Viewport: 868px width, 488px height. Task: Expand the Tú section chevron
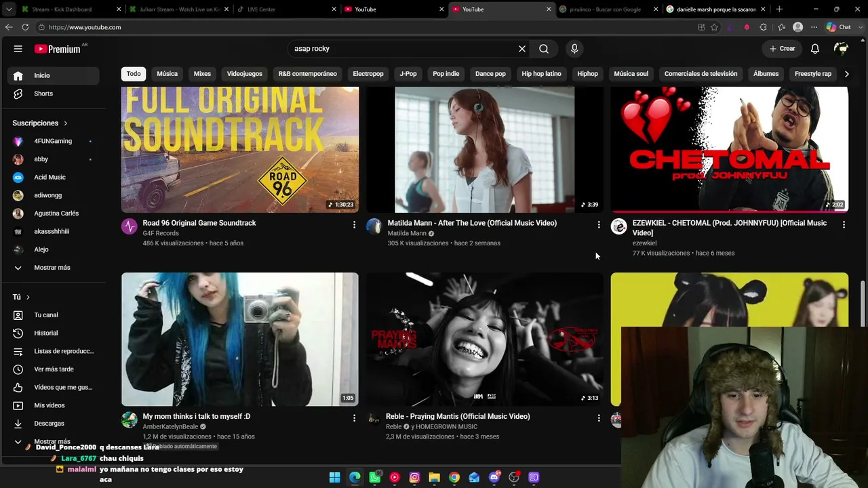click(x=28, y=297)
